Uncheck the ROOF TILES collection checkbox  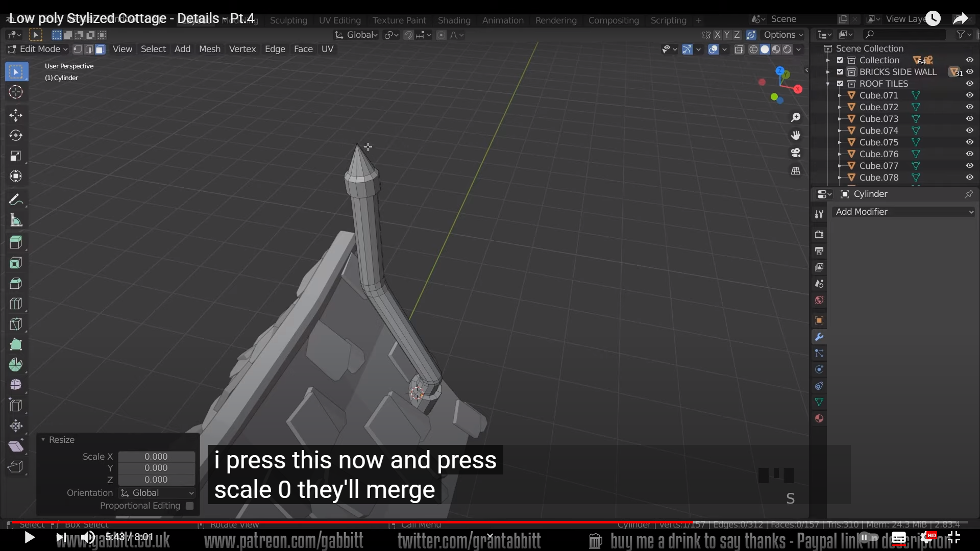(x=840, y=84)
